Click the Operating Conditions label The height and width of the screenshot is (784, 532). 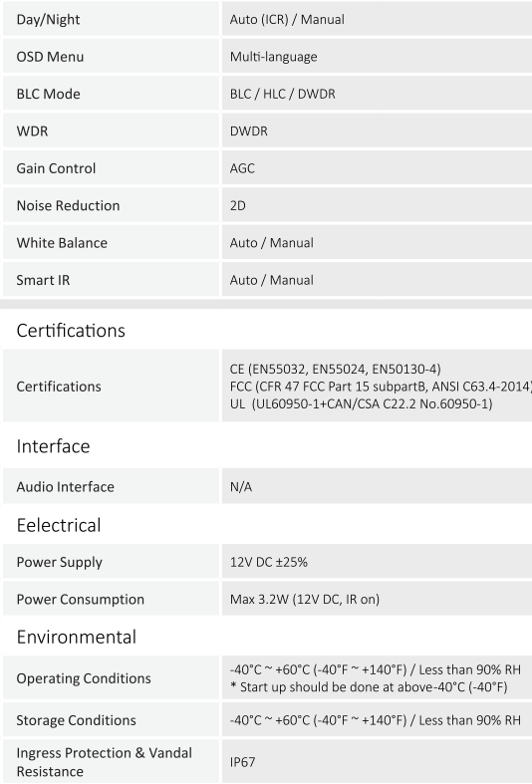84,678
